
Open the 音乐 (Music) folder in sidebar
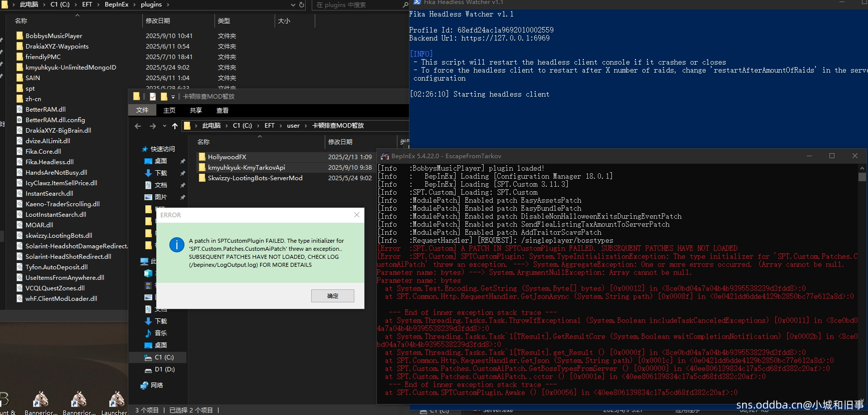[160, 333]
